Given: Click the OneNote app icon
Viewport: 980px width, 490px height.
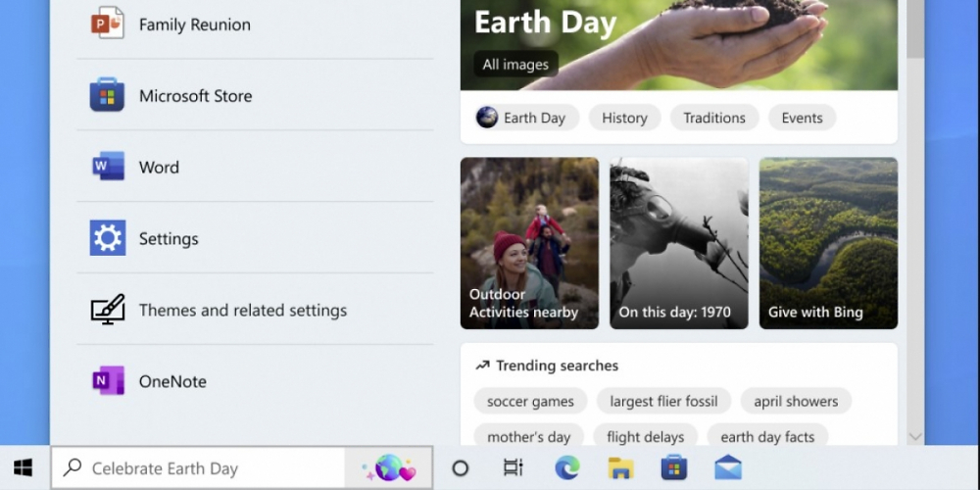Looking at the screenshot, I should click(x=108, y=380).
